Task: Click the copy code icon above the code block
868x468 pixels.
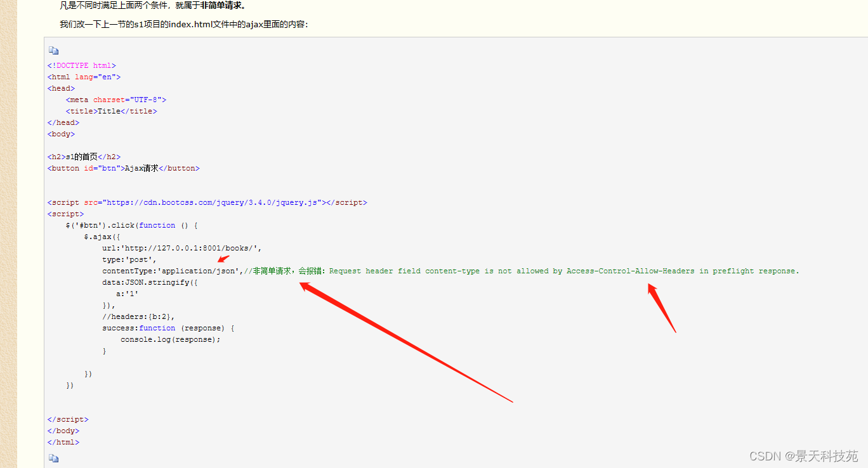Action: (53, 51)
